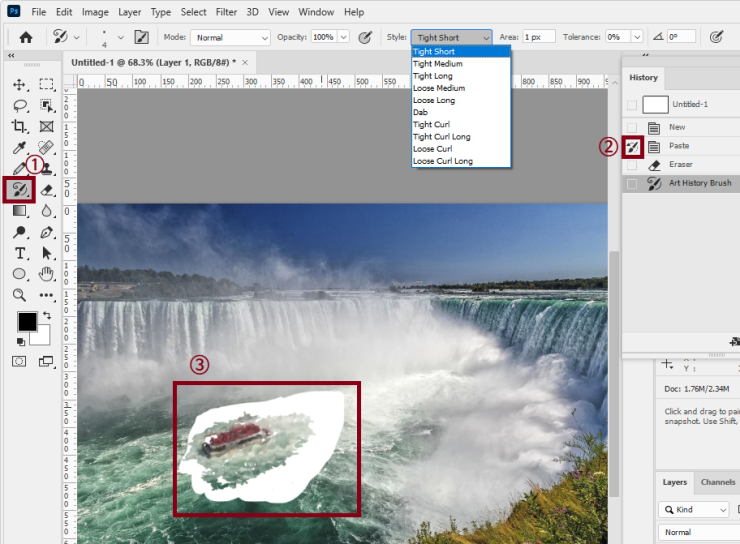This screenshot has height=544, width=740.
Task: Select the History panel tab
Action: tap(643, 77)
